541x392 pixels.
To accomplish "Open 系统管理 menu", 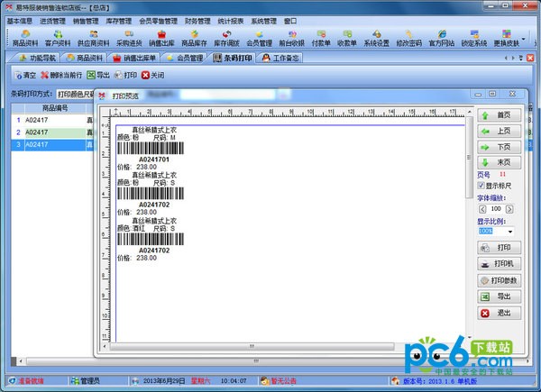I will (x=264, y=22).
